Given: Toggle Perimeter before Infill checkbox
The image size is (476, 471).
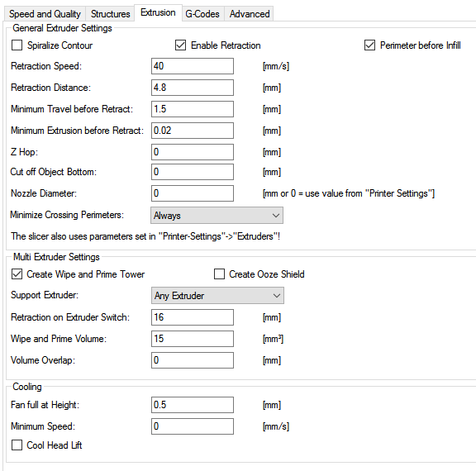Looking at the screenshot, I should click(369, 45).
